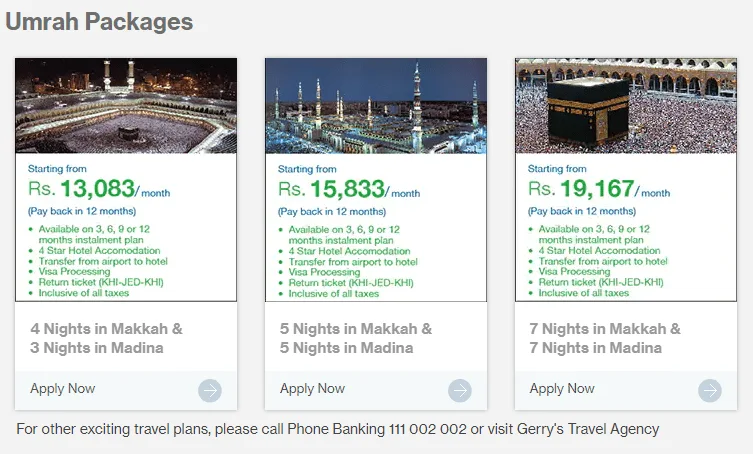Click the Umrah Packages heading
Viewport: 753px width, 454px height.
pos(99,22)
